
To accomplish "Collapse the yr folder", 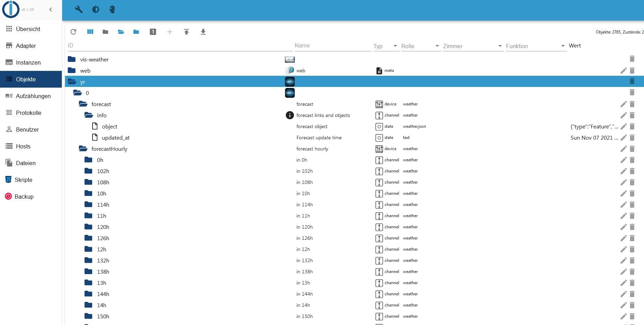I will (72, 82).
